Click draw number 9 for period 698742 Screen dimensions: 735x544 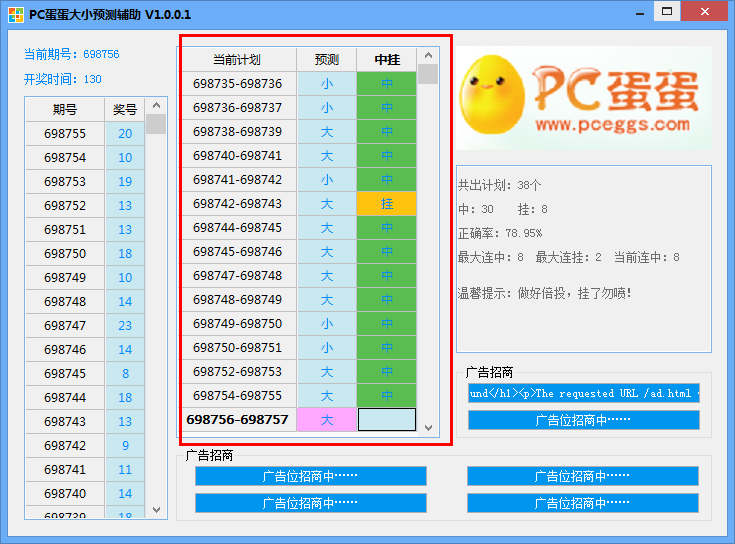125,446
